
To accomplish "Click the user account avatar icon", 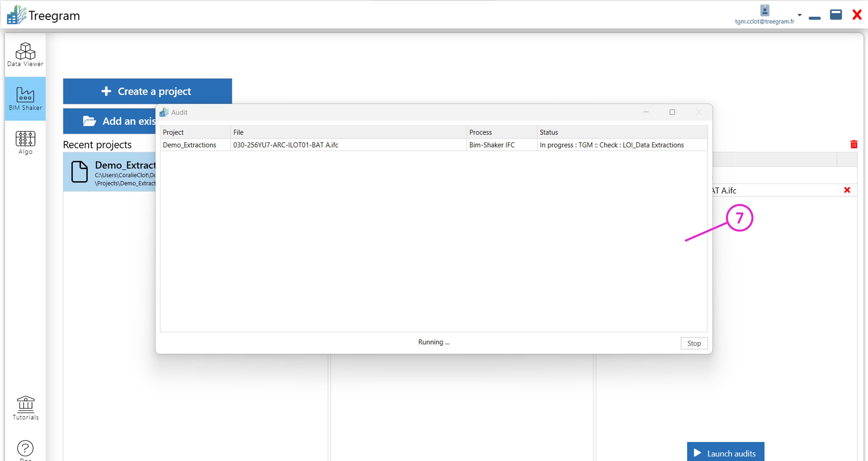I will 765,10.
